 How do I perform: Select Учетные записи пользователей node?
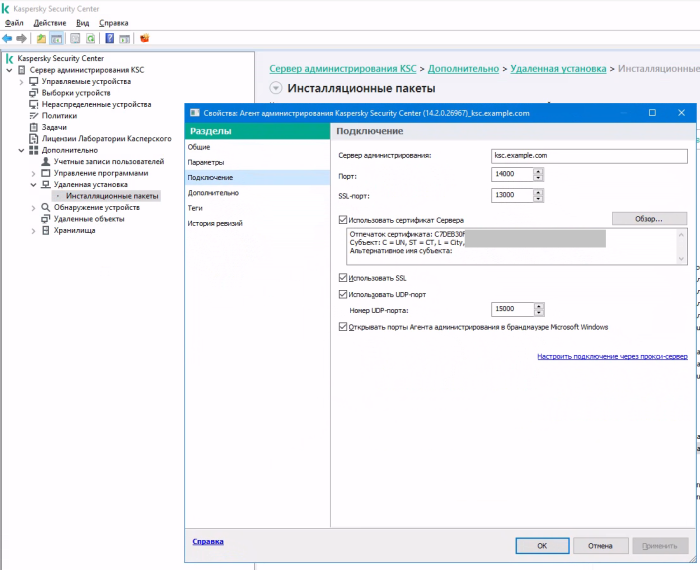click(108, 161)
